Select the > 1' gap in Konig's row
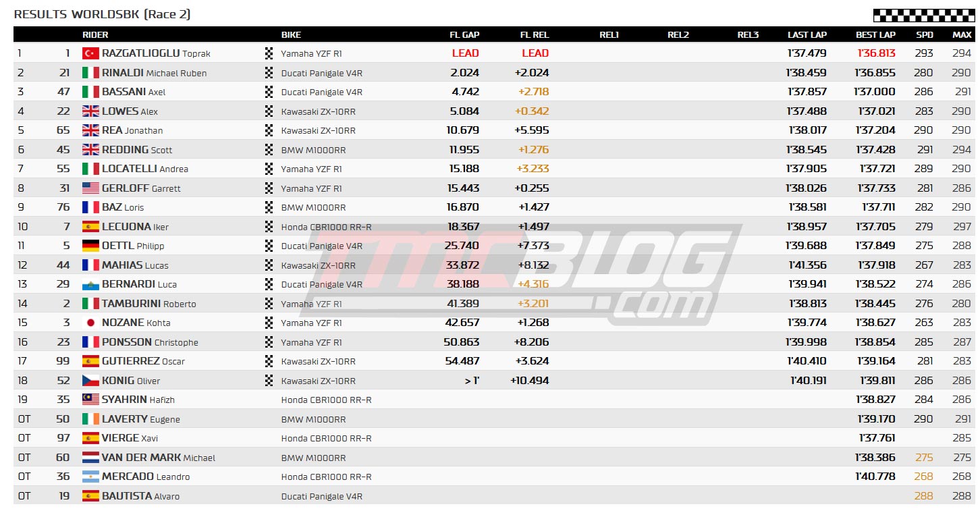The height and width of the screenshot is (513, 980). [x=472, y=380]
